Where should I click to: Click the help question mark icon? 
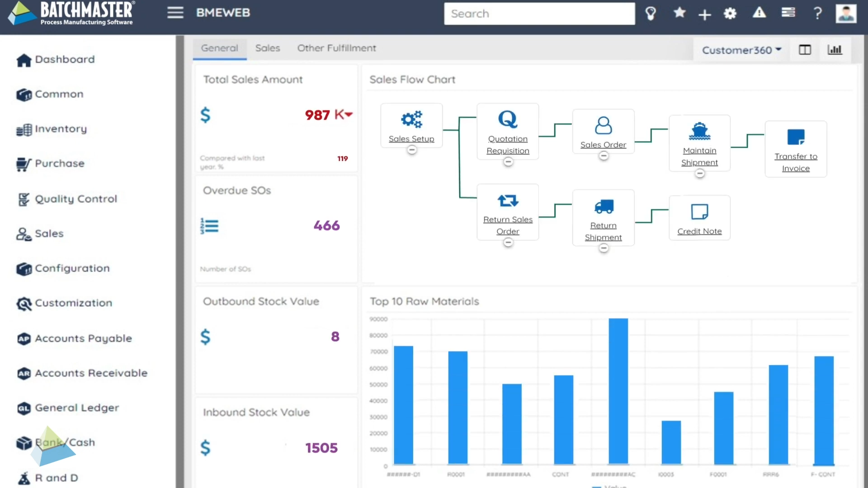click(817, 14)
